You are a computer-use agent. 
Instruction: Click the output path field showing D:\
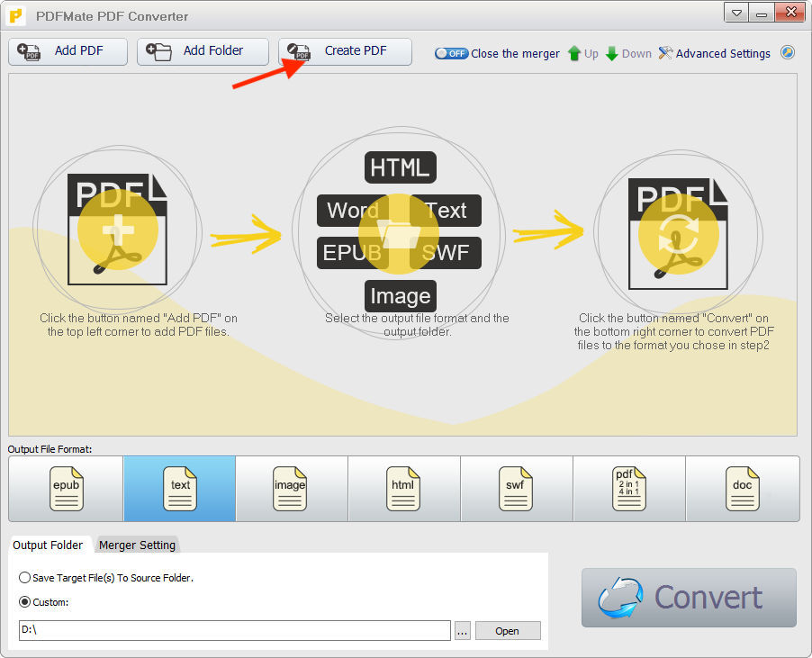coord(234,630)
